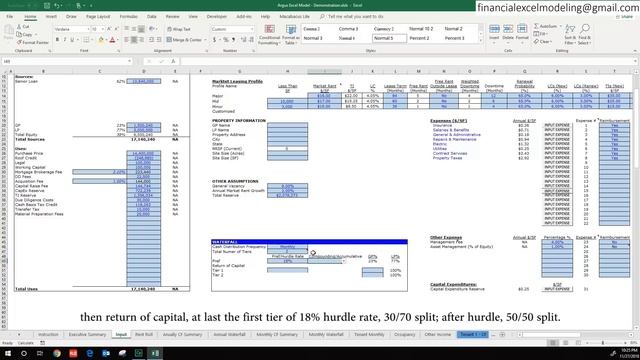The width and height of the screenshot is (640, 360).
Task: Switch to the Formulas ribbon tab
Action: pyautogui.click(x=129, y=17)
